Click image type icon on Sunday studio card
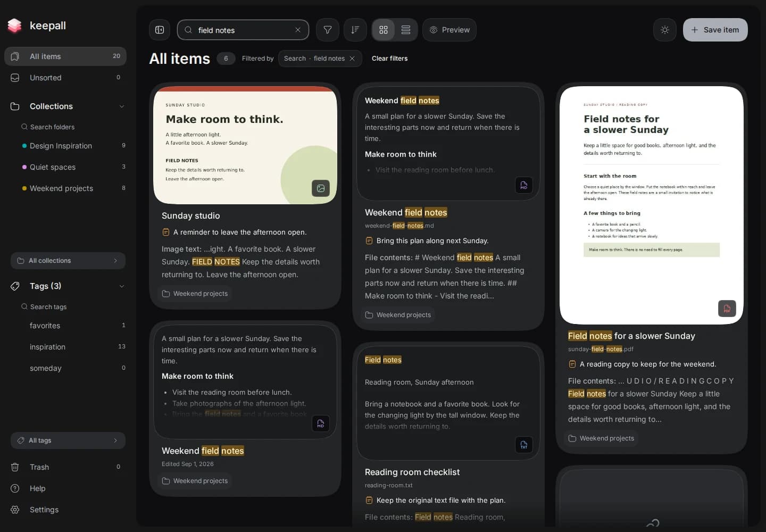The width and height of the screenshot is (766, 532). point(321,188)
